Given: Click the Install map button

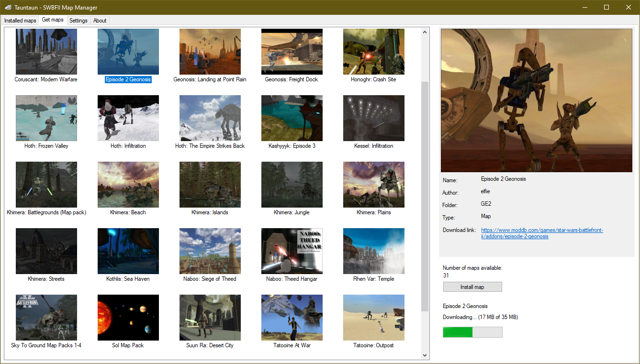Looking at the screenshot, I should coord(472,287).
